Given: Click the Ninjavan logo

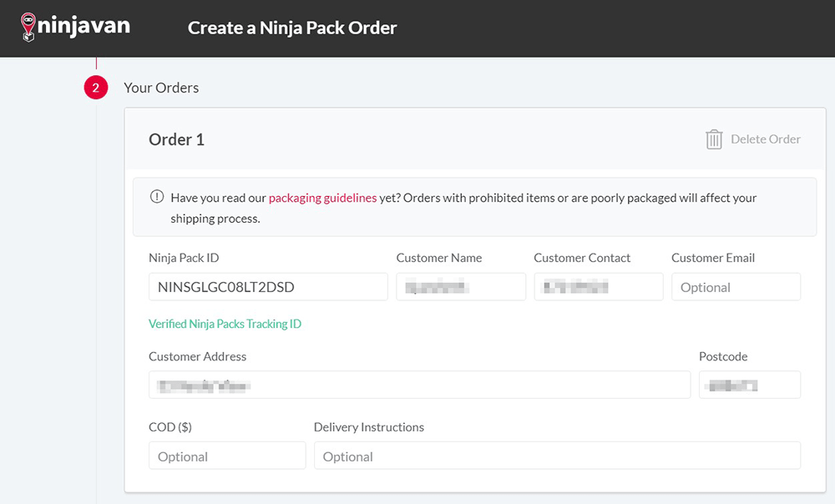Looking at the screenshot, I should pos(75,27).
